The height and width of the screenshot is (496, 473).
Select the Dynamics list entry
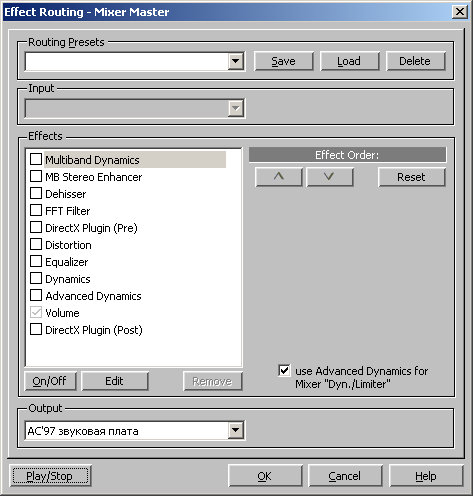(68, 279)
